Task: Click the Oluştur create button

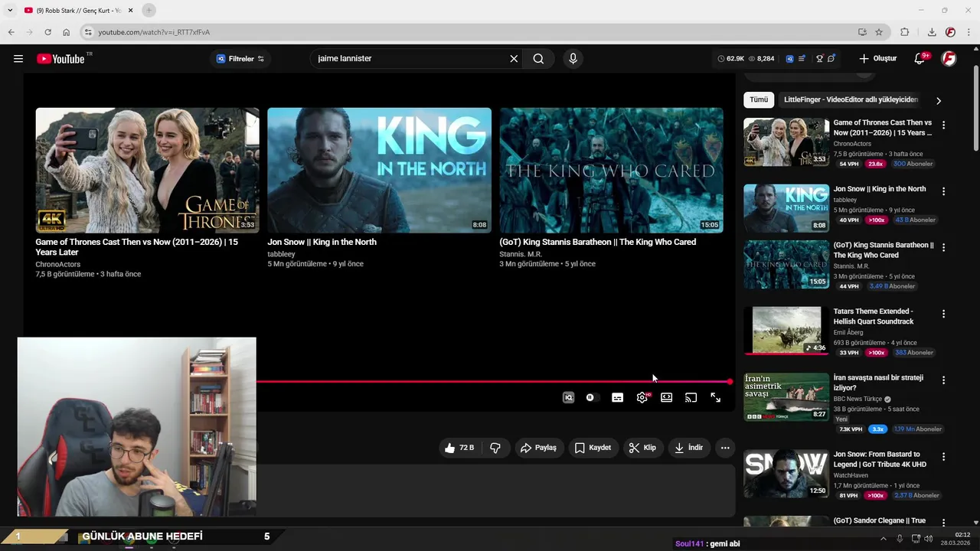Action: coord(877,59)
